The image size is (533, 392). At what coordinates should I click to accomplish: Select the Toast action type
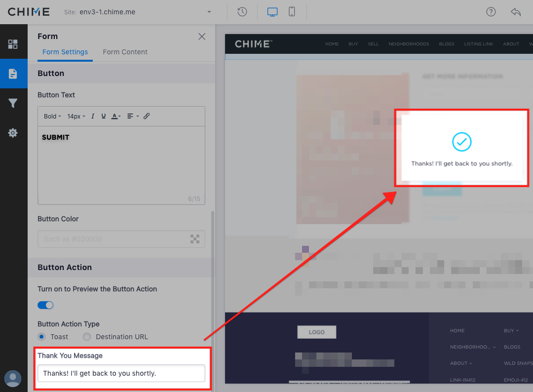pos(42,337)
